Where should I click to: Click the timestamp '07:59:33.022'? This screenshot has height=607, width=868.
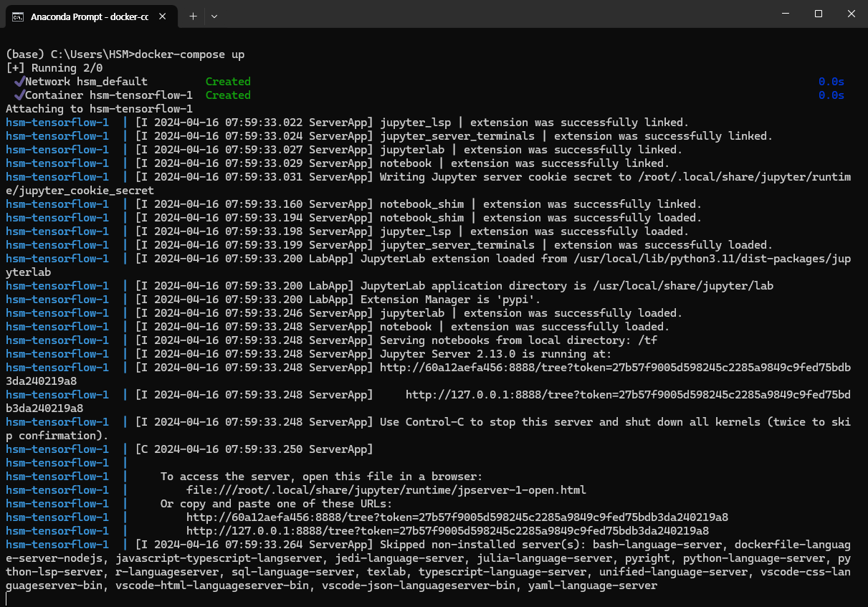pos(264,123)
